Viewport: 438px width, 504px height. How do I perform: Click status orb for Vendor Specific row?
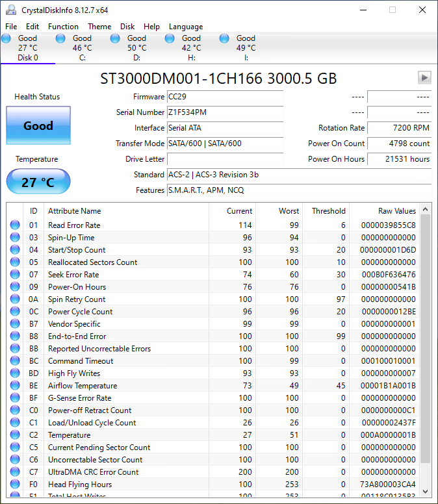pos(15,323)
